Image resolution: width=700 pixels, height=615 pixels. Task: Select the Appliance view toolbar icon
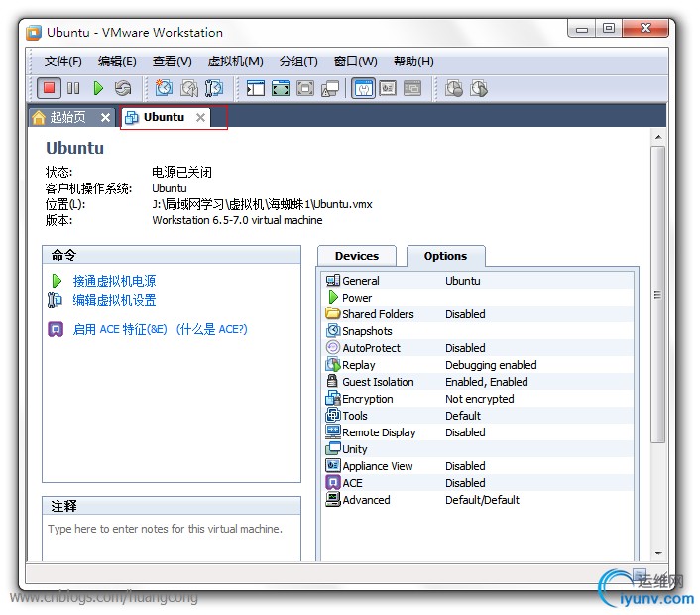[388, 88]
